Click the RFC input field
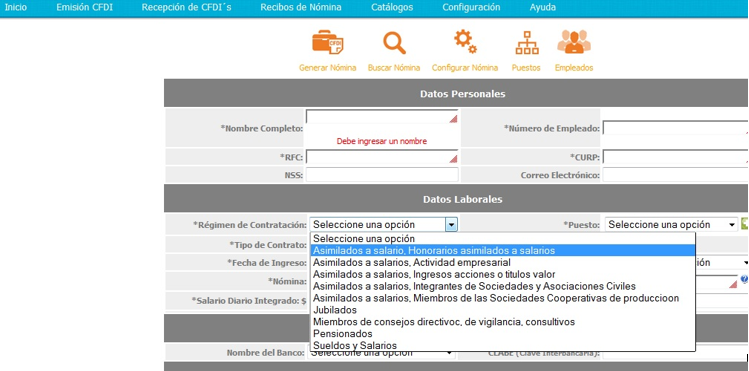Screen dimensions: 749x371 [x=382, y=157]
